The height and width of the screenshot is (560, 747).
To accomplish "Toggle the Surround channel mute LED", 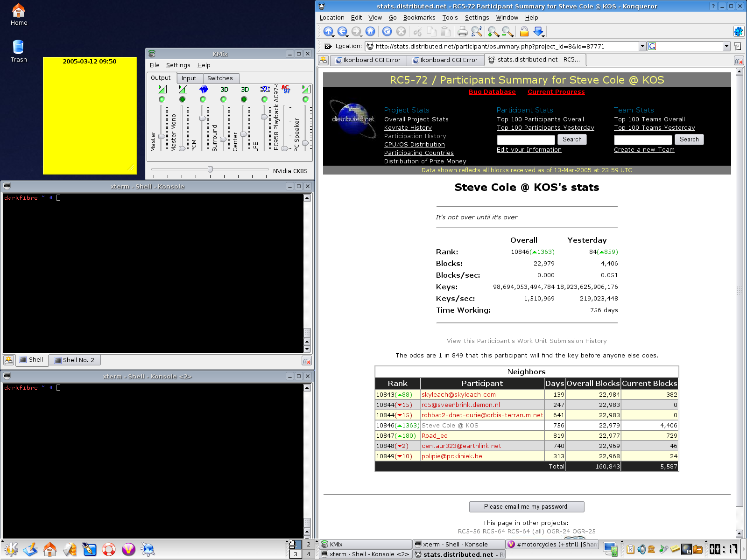I will tap(223, 99).
